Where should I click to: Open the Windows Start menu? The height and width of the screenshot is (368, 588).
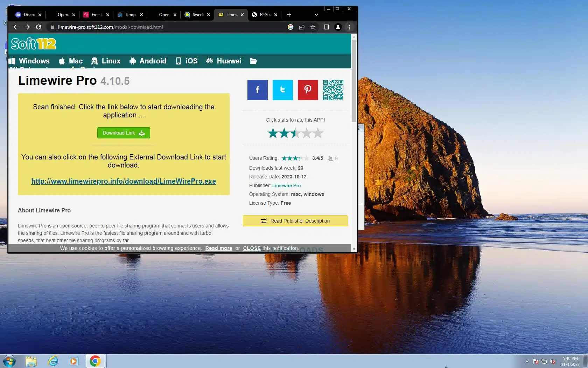[9, 361]
